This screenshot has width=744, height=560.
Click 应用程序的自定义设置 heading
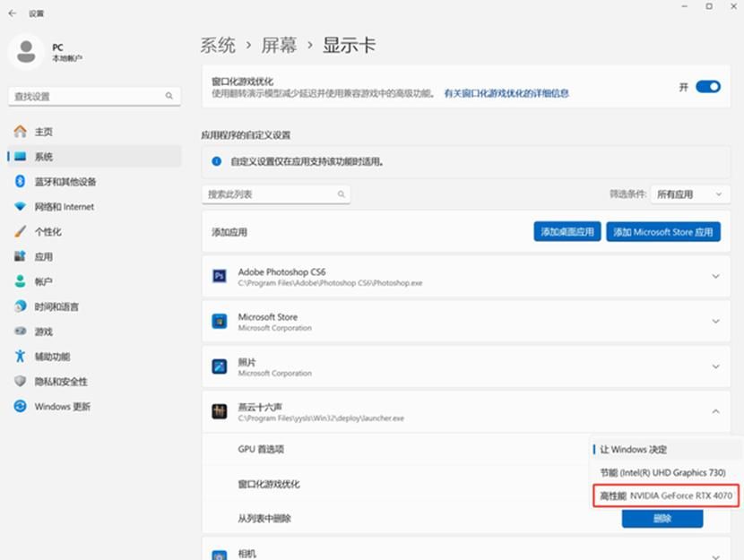click(246, 135)
